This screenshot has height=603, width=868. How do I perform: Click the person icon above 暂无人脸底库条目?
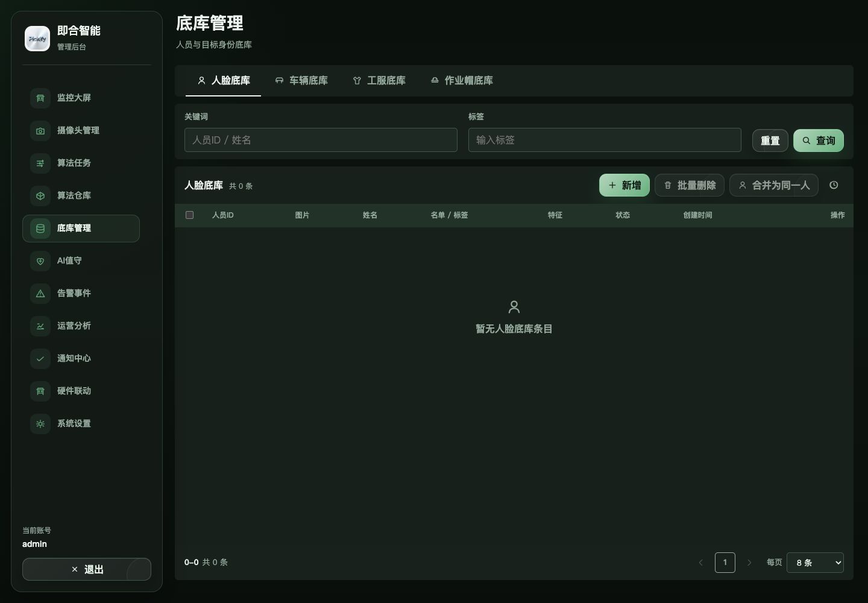pos(514,307)
